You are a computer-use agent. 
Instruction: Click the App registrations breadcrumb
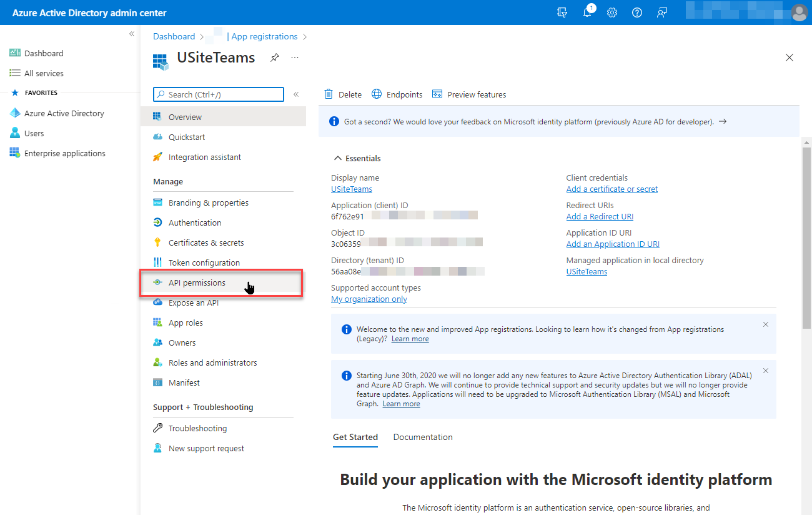click(x=264, y=36)
